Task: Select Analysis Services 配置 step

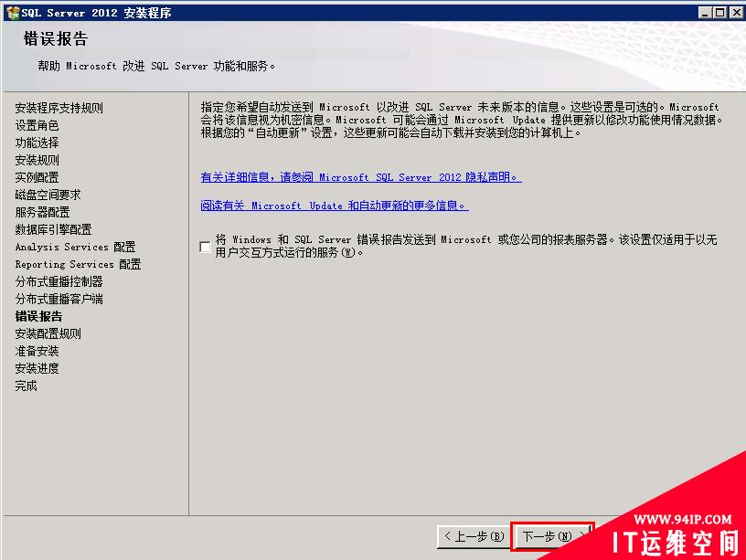Action: point(75,247)
